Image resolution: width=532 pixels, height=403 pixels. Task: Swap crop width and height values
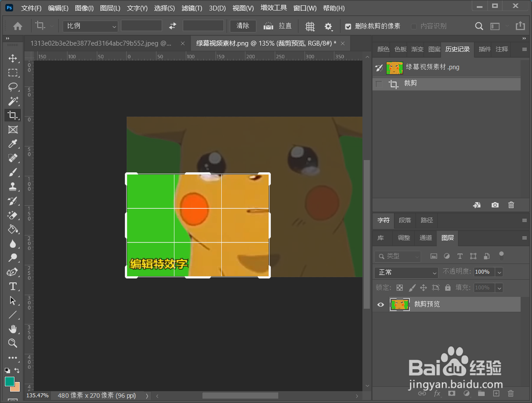click(x=173, y=26)
